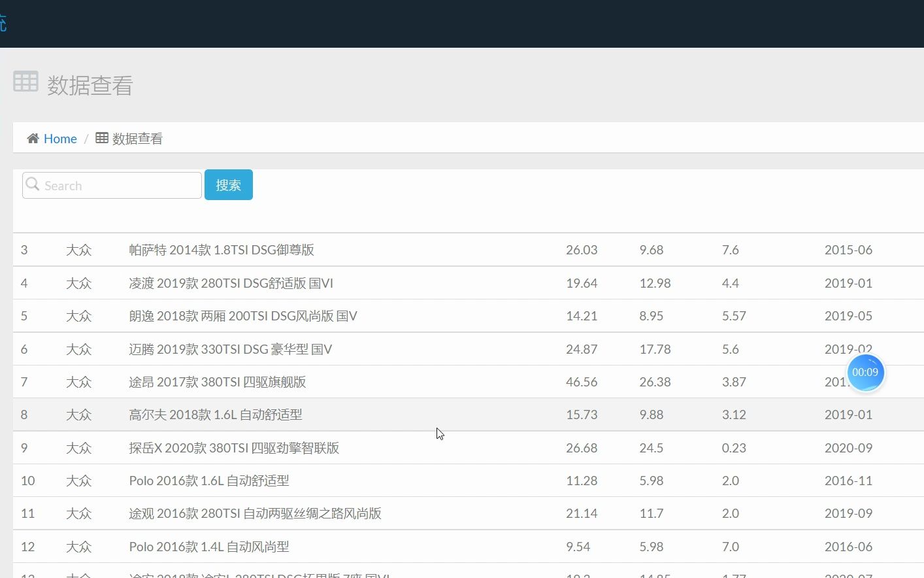Click value 9.68 in the 帕萨特 row
Image resolution: width=924 pixels, height=578 pixels.
point(652,250)
